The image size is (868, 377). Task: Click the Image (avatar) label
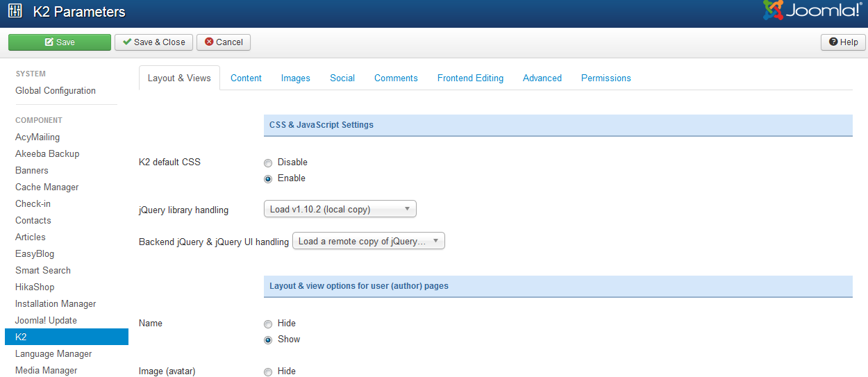coord(167,371)
